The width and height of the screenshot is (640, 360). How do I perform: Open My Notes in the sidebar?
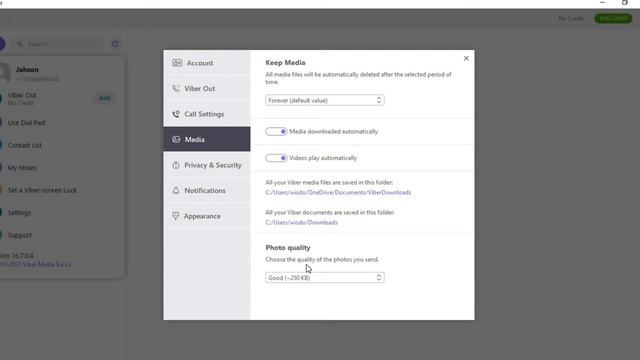tap(22, 167)
